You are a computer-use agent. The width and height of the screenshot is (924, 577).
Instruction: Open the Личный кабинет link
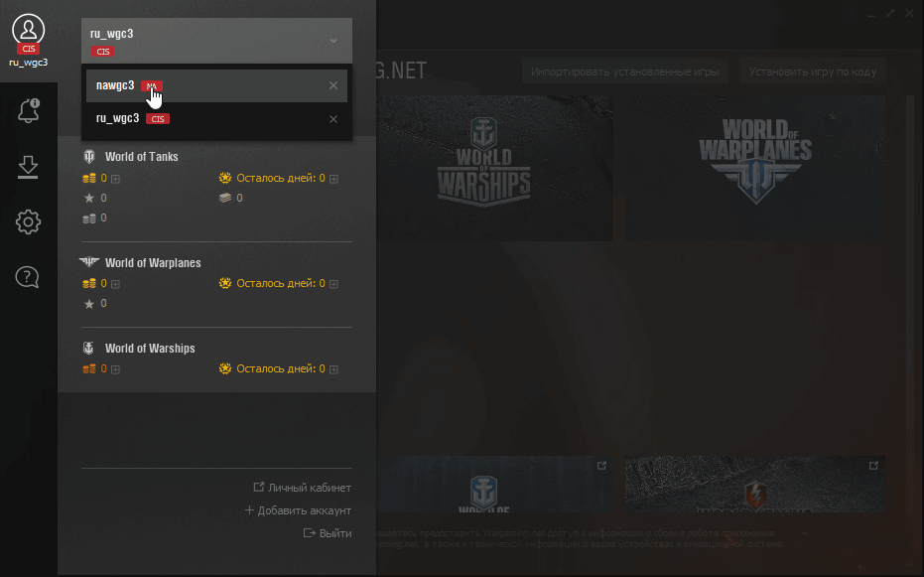coord(303,488)
